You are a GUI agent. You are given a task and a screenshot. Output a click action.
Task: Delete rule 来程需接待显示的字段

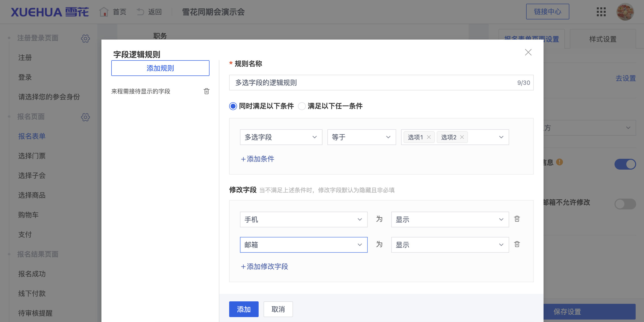click(x=207, y=91)
